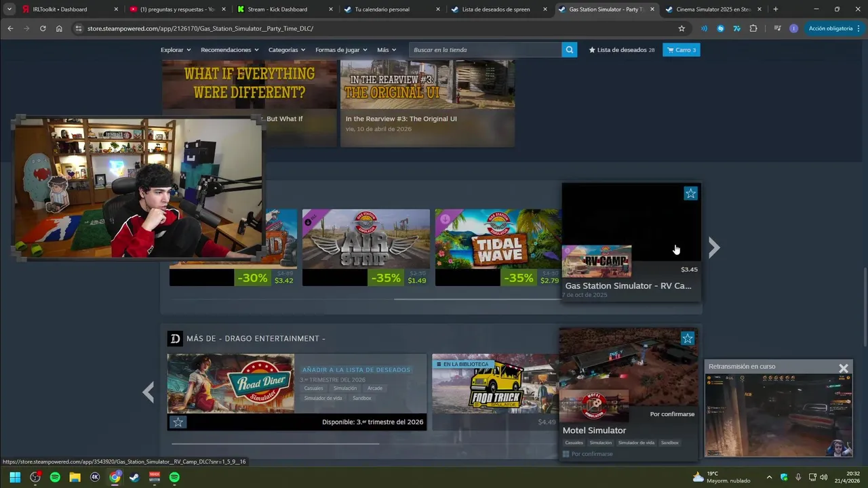This screenshot has width=868, height=488.
Task: Go to previous Drago Entertainment games arrow
Action: 148,392
